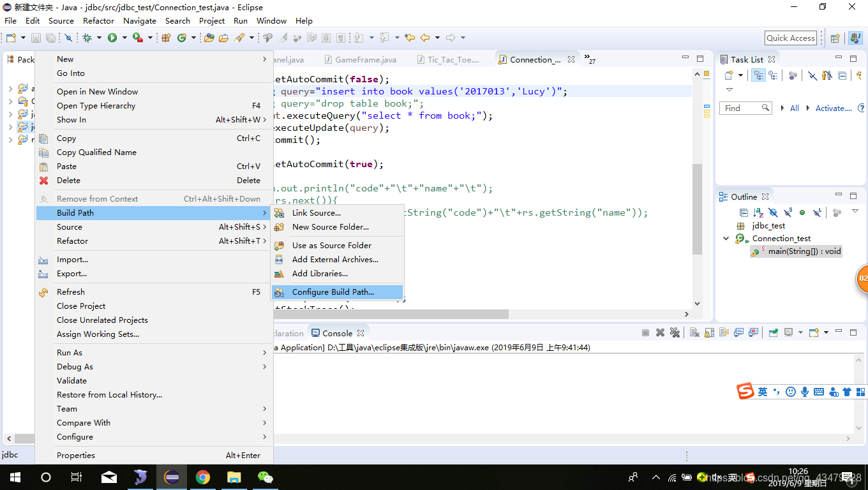The height and width of the screenshot is (490, 868).
Task: Toggle Hide Fields in Outline
Action: (773, 212)
